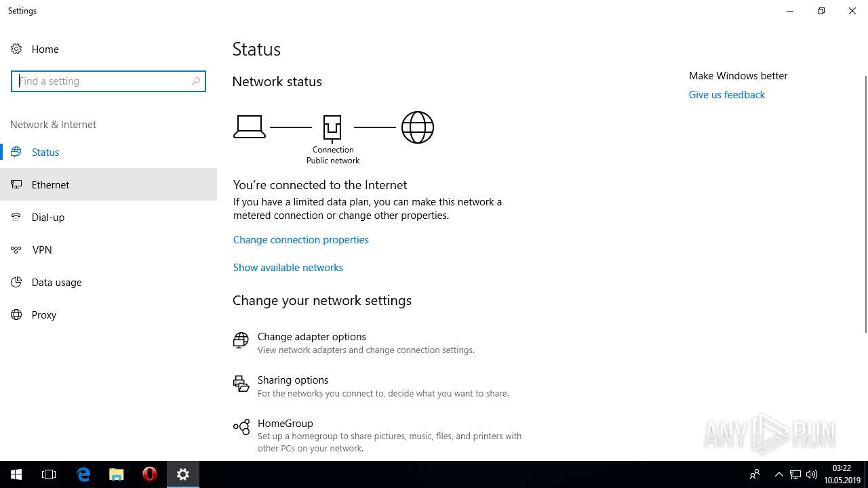Click Change connection properties link
The height and width of the screenshot is (488, 868).
click(x=301, y=239)
